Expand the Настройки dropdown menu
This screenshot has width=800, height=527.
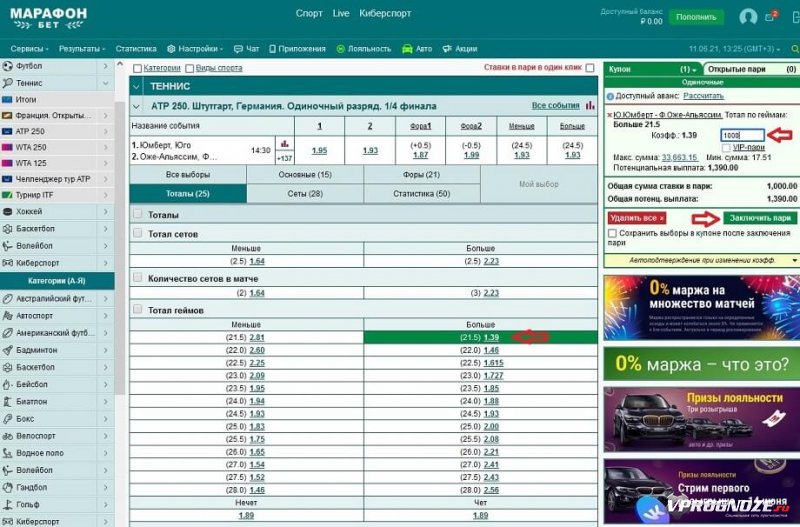[x=195, y=48]
